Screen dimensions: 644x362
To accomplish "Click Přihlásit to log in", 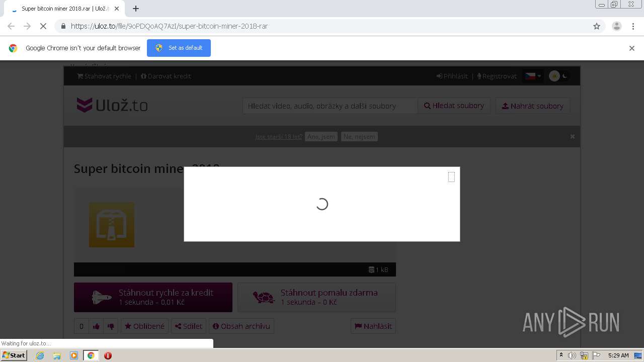I will (452, 76).
